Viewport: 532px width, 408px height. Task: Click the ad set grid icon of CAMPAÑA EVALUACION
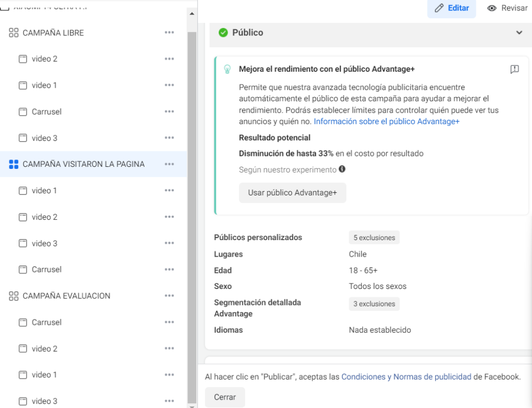(14, 296)
